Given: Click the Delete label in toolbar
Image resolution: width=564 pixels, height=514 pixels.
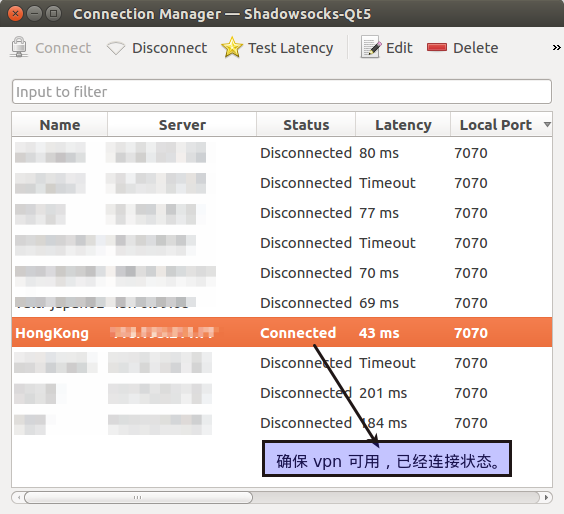Looking at the screenshot, I should coord(476,48).
